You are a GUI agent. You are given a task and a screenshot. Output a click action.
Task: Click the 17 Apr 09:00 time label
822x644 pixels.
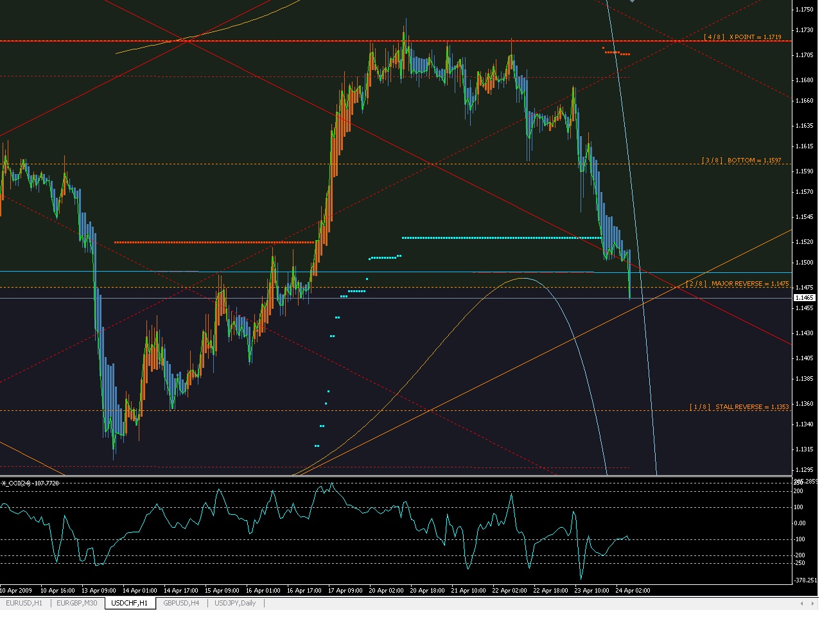[x=345, y=590]
